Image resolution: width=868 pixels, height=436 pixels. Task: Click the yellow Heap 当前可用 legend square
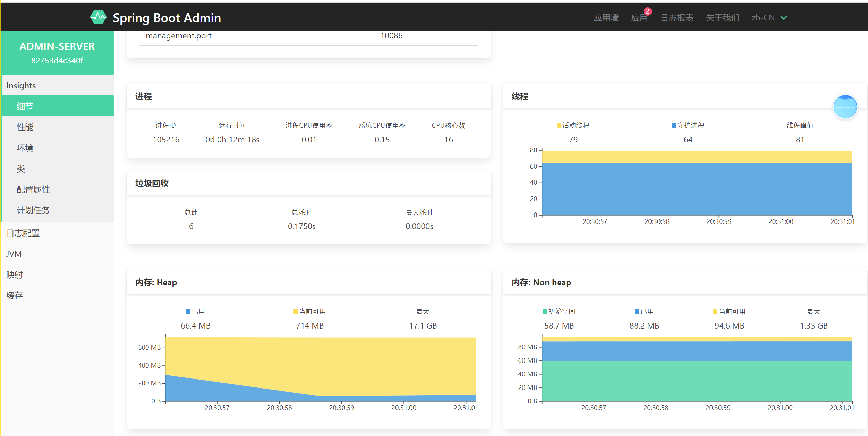tap(295, 312)
